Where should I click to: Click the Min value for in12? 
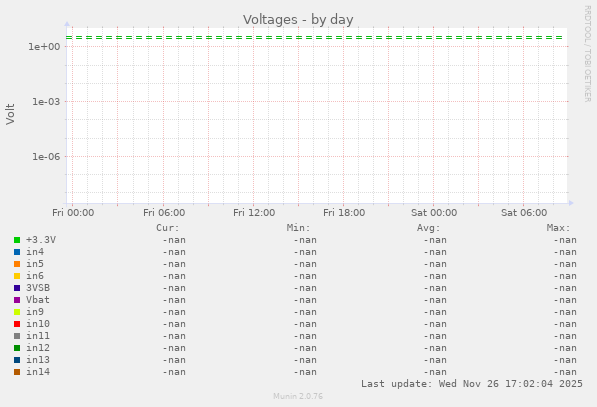pyautogui.click(x=305, y=348)
